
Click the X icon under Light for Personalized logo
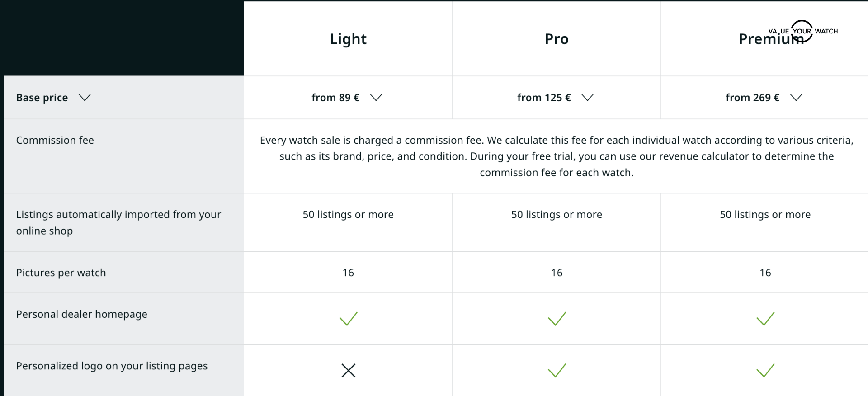click(x=348, y=371)
